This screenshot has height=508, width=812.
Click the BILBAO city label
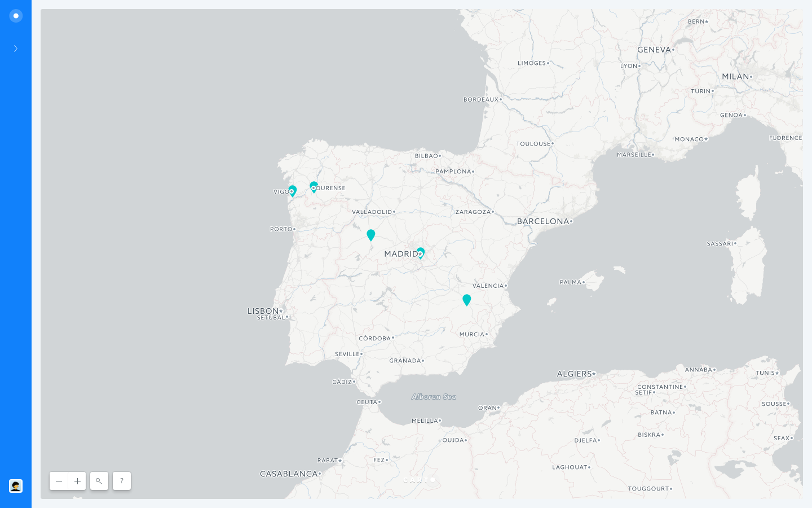pyautogui.click(x=427, y=156)
